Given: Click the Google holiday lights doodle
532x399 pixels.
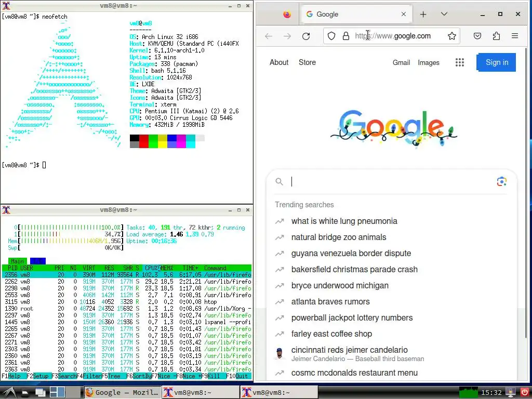Looking at the screenshot, I should tap(394, 129).
